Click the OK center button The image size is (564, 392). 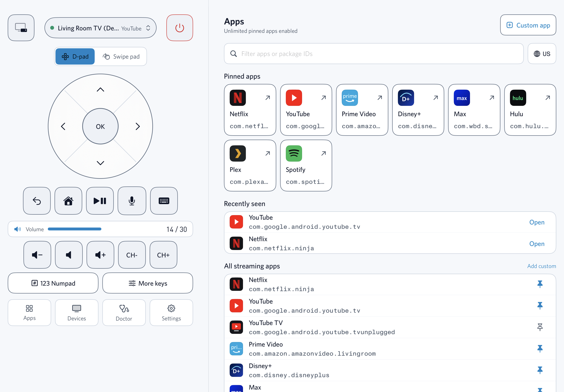tap(100, 126)
